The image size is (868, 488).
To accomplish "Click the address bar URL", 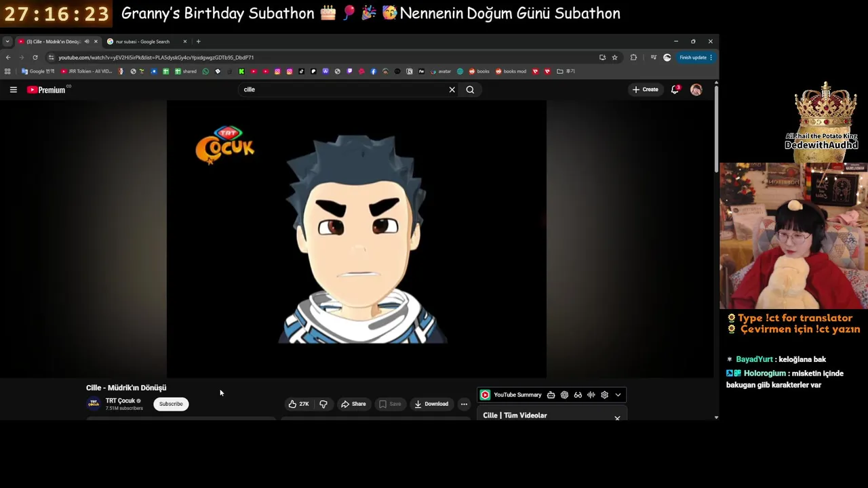I will [156, 58].
